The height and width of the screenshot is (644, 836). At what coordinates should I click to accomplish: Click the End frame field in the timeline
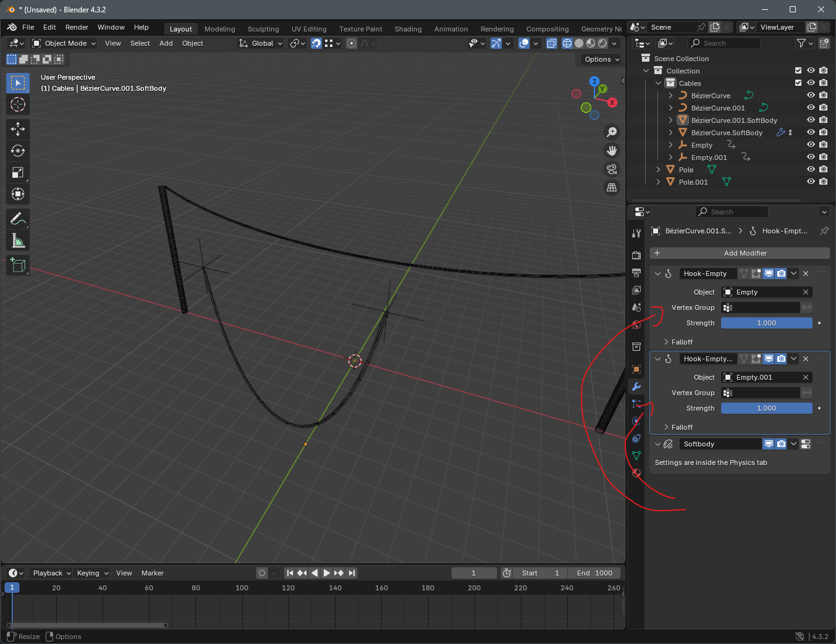(x=594, y=573)
